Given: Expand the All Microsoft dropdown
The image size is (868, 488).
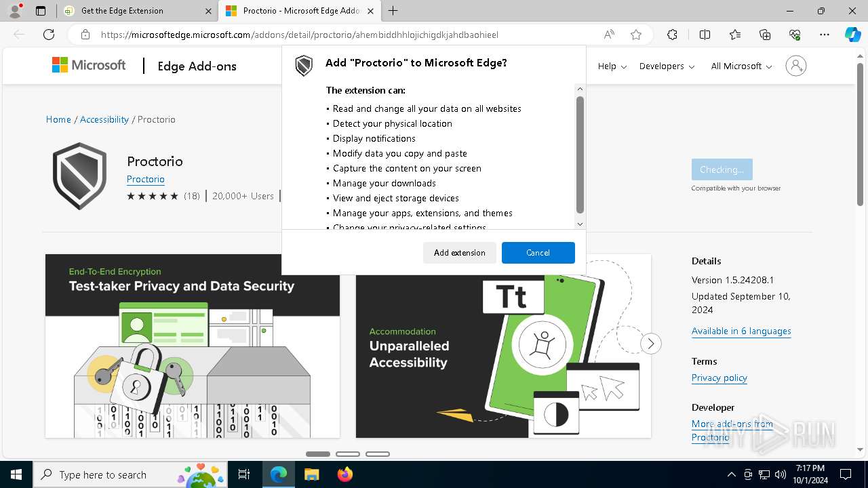Looking at the screenshot, I should point(741,66).
